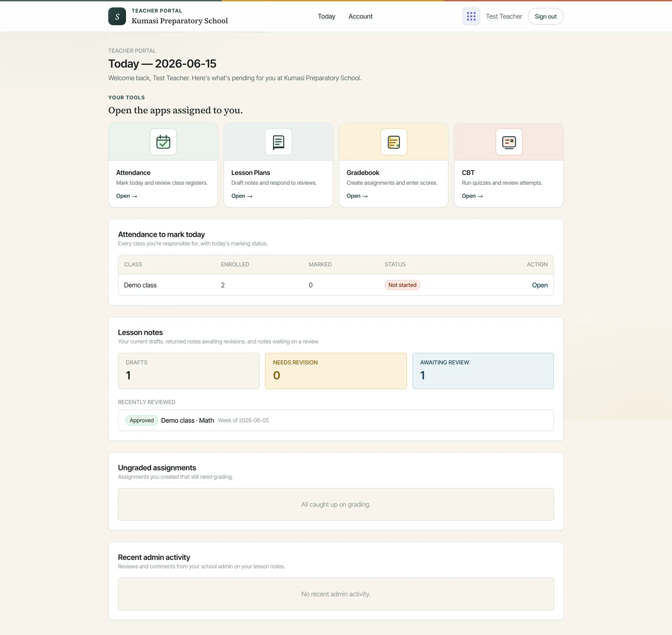672x635 pixels.
Task: Click the Demo class row name
Action: [x=140, y=285]
